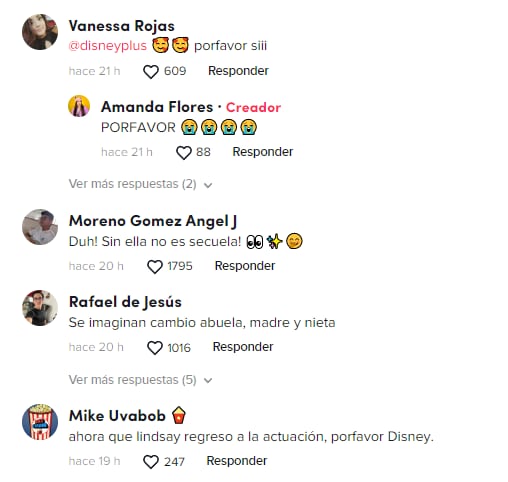Click Responder under Moreno Gomez's comment
The height and width of the screenshot is (482, 508).
tap(245, 266)
